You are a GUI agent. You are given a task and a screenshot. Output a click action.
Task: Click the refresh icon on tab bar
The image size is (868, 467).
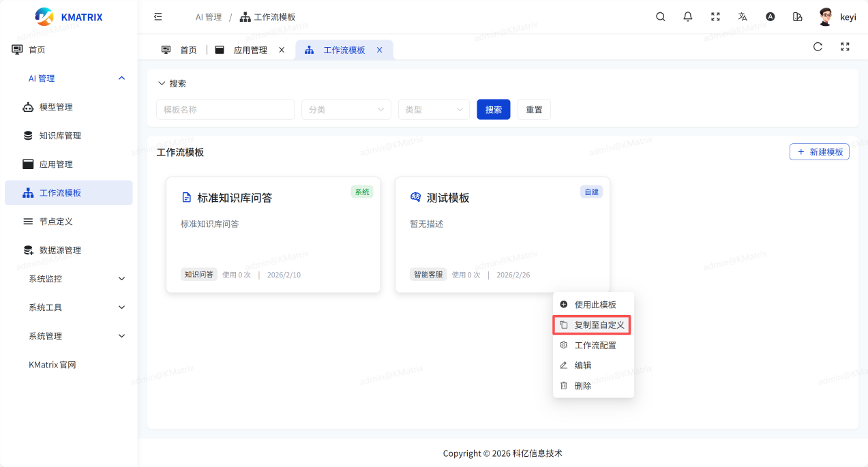818,47
